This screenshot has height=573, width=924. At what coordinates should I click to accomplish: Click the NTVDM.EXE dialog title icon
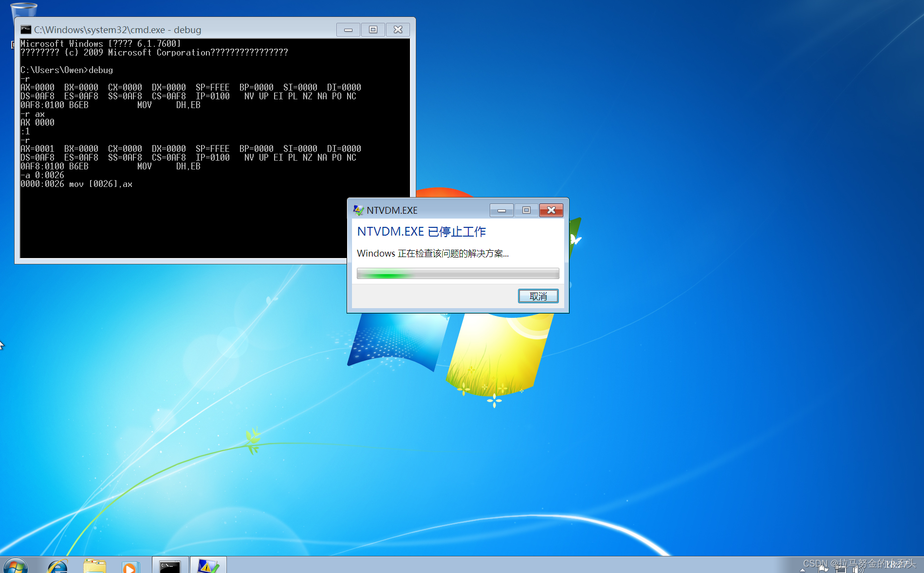point(358,210)
